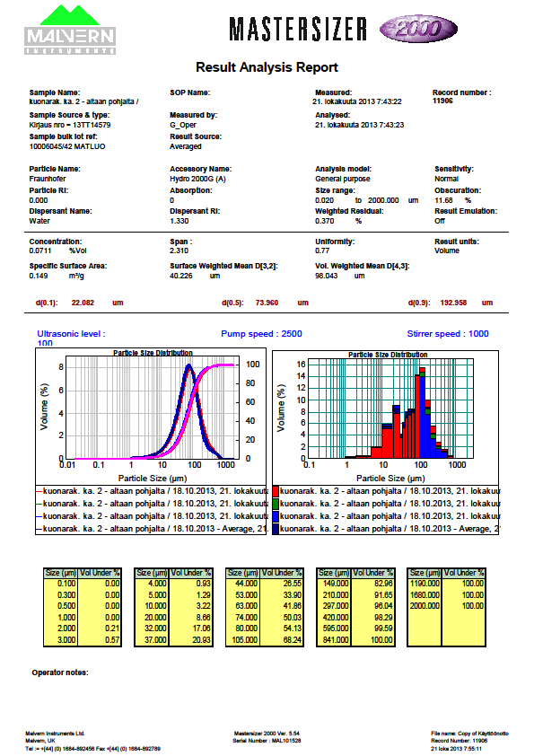Viewport: 534px width, 756px height.
Task: Click the first table's Vol Under % header
Action: click(x=100, y=573)
